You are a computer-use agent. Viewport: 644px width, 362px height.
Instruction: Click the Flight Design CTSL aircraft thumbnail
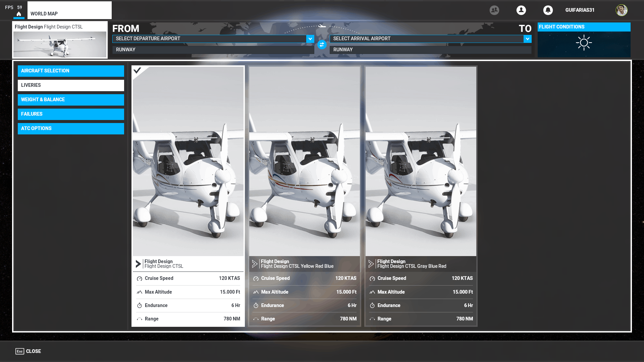pos(60,44)
